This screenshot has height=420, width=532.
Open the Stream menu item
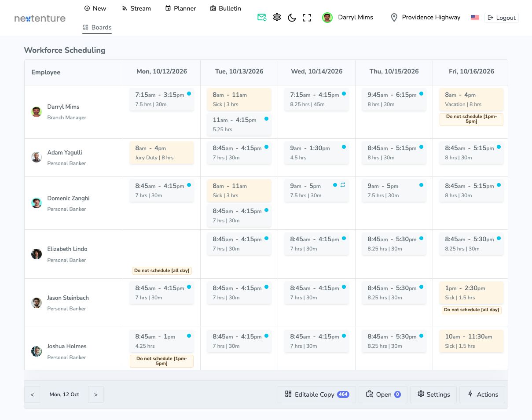point(136,8)
